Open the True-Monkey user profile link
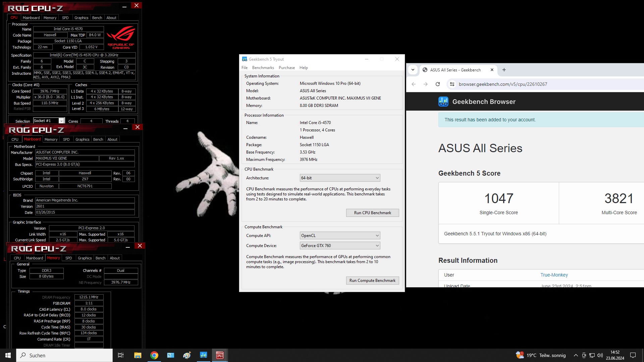Screen dimensions: 644x362 554,275
